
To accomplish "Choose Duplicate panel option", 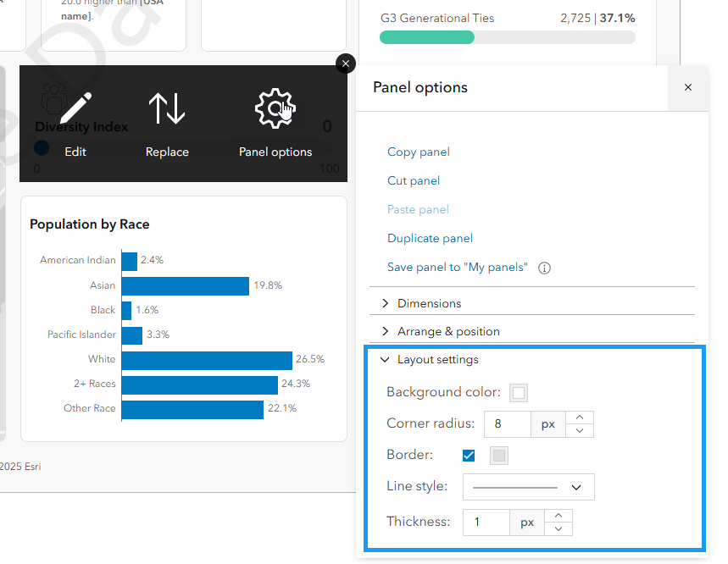I will [x=430, y=239].
